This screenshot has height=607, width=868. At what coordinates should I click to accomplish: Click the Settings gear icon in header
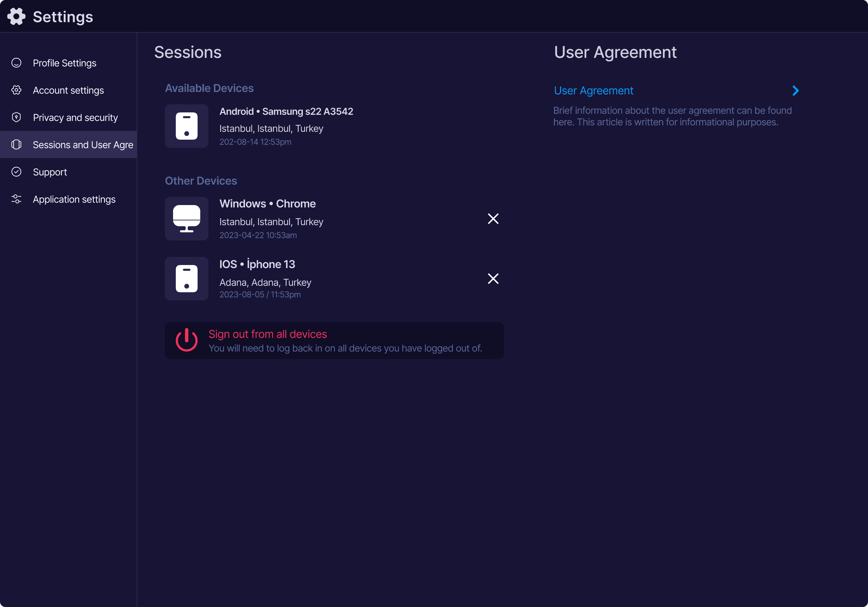point(16,17)
